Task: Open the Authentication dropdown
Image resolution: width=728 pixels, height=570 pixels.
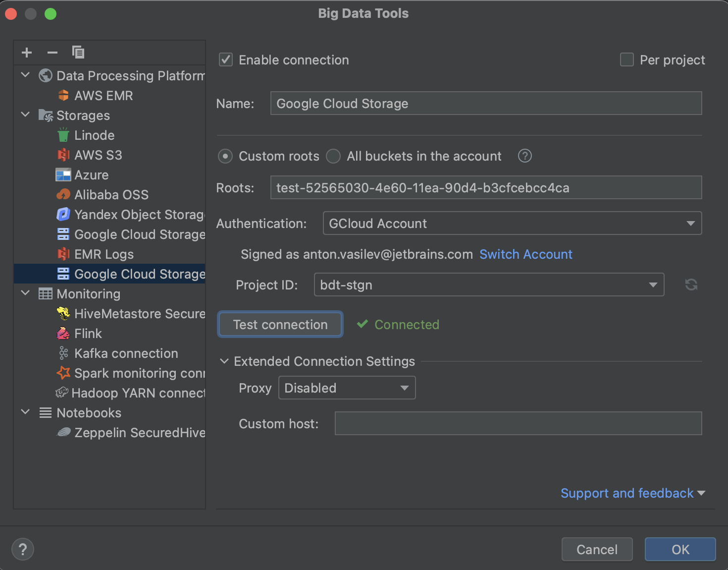Action: click(x=690, y=223)
